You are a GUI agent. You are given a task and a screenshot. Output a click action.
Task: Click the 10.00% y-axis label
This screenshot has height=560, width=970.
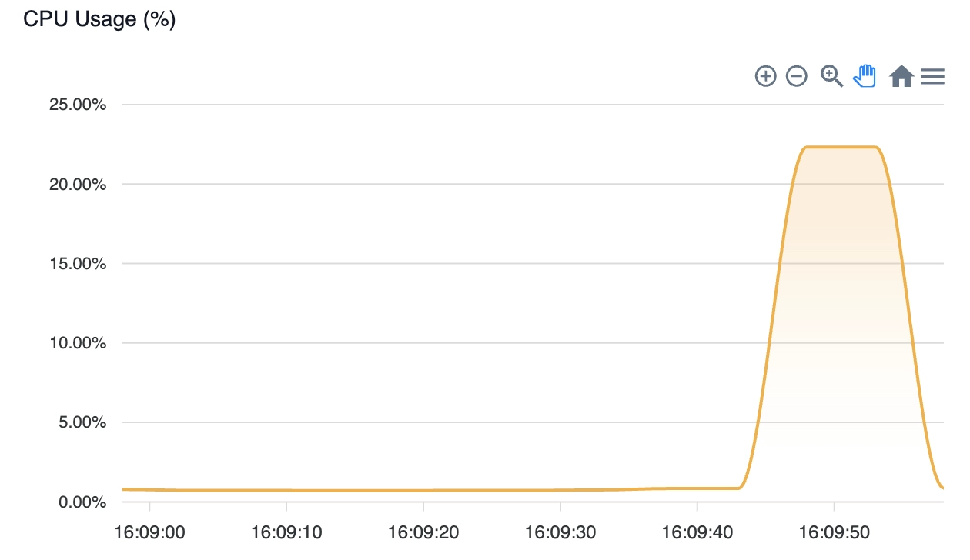pyautogui.click(x=78, y=343)
